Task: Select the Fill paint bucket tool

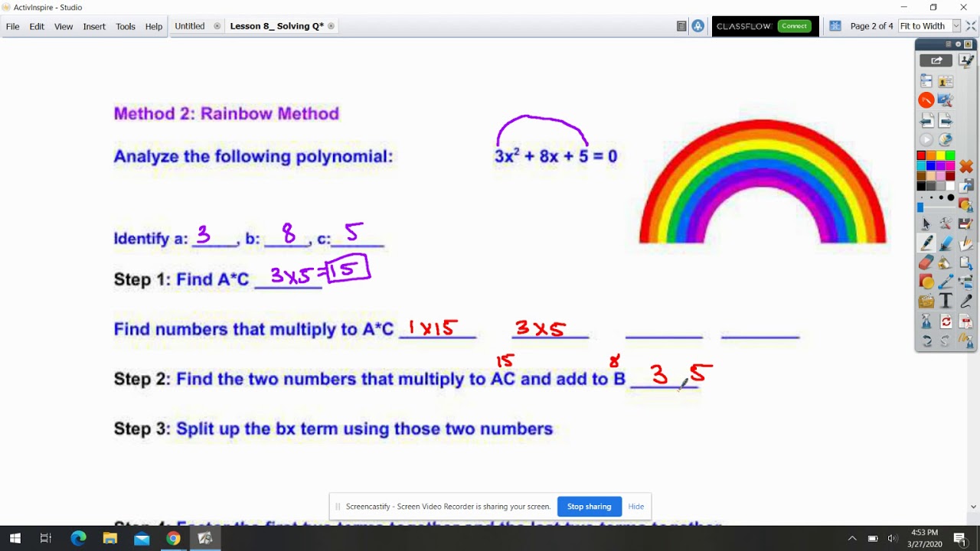Action: (x=946, y=262)
